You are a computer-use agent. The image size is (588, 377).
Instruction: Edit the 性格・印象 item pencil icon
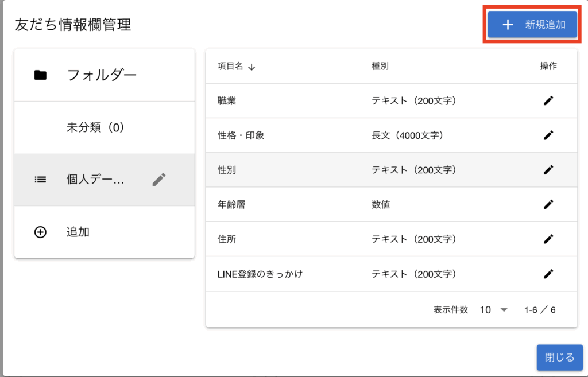pyautogui.click(x=548, y=135)
